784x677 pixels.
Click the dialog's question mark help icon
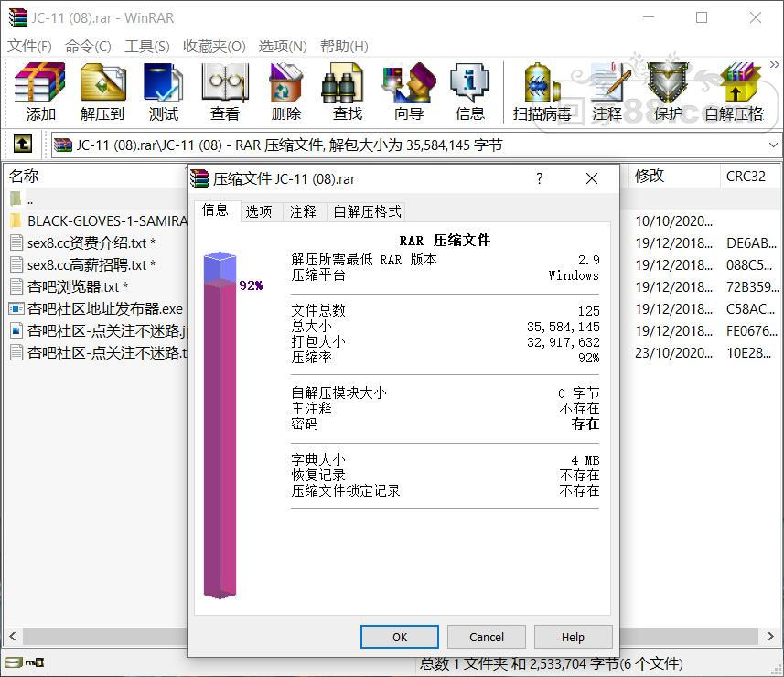[x=540, y=178]
